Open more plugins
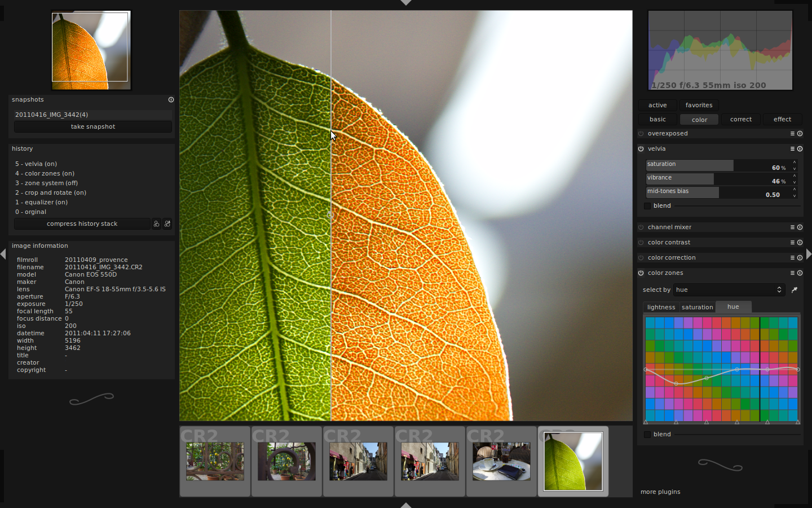This screenshot has height=508, width=812. 660,492
